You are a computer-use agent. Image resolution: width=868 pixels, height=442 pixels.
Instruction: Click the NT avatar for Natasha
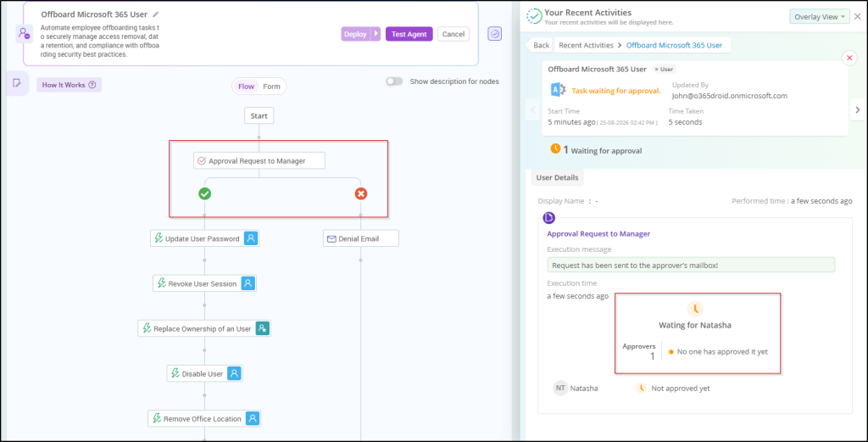coord(560,389)
